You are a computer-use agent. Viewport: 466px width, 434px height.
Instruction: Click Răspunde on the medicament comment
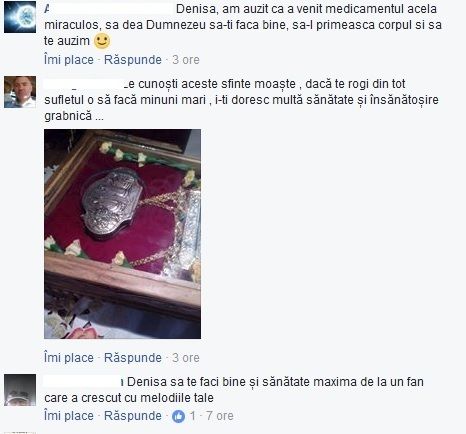[x=133, y=60]
